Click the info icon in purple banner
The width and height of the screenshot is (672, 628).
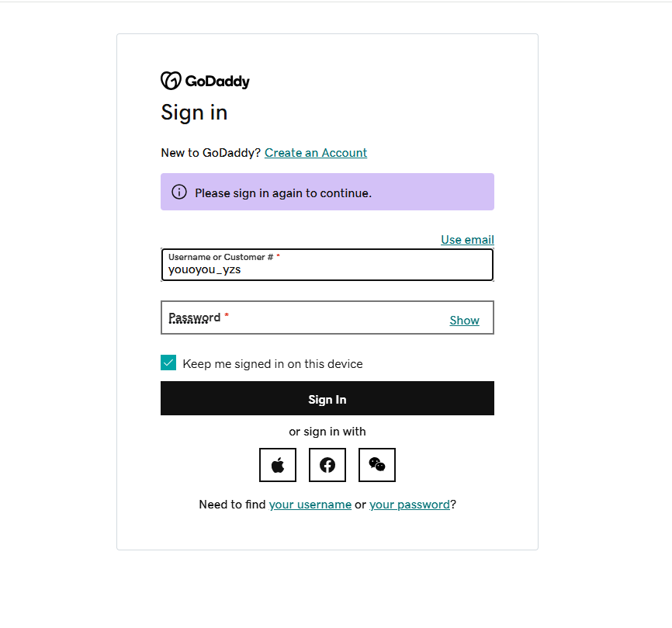[x=179, y=192]
